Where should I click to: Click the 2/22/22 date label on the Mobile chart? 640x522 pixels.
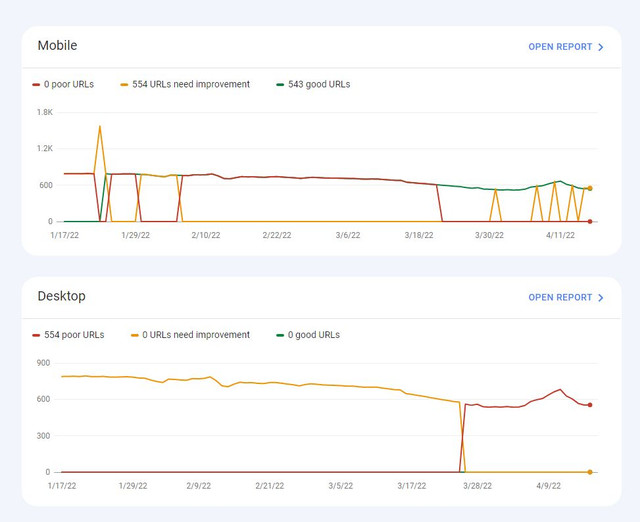click(277, 235)
